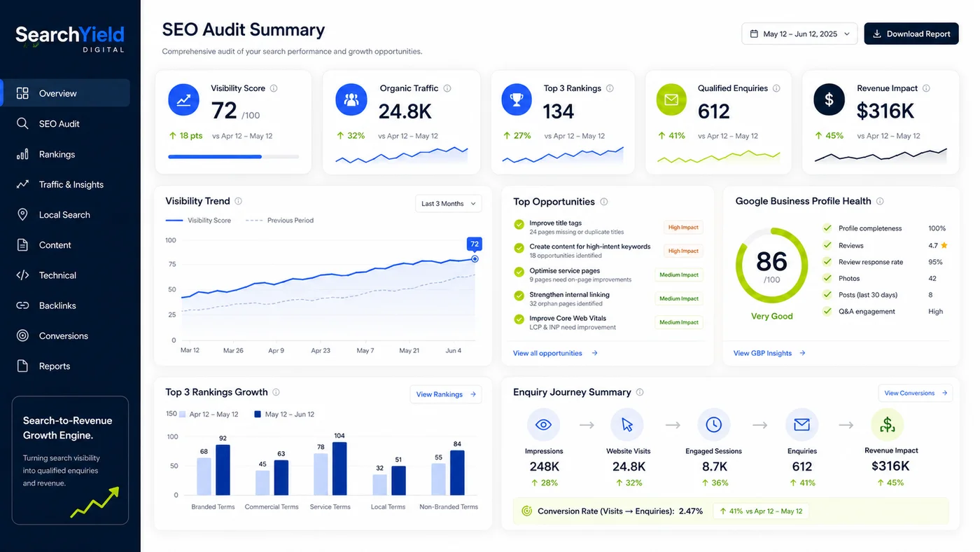The height and width of the screenshot is (552, 980).
Task: Toggle the Profile completeness check
Action: [827, 228]
